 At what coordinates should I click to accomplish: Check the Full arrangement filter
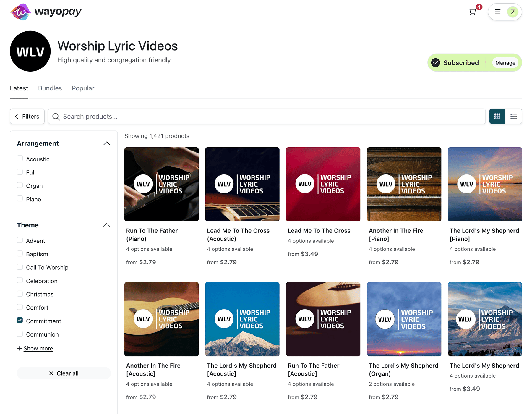click(20, 172)
